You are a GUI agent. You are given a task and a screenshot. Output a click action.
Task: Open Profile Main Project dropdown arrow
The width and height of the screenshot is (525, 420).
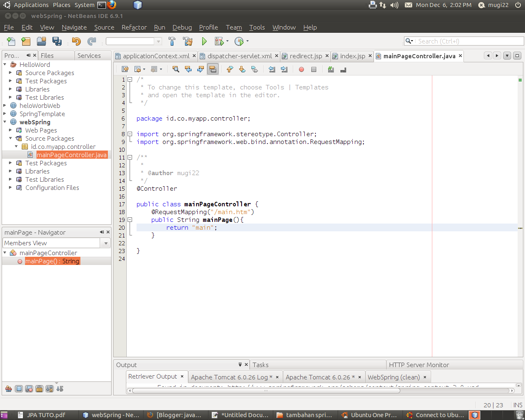[247, 41]
